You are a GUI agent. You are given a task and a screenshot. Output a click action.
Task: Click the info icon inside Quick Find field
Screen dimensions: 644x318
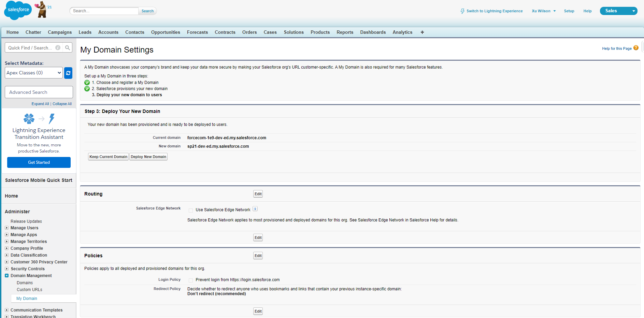point(58,47)
